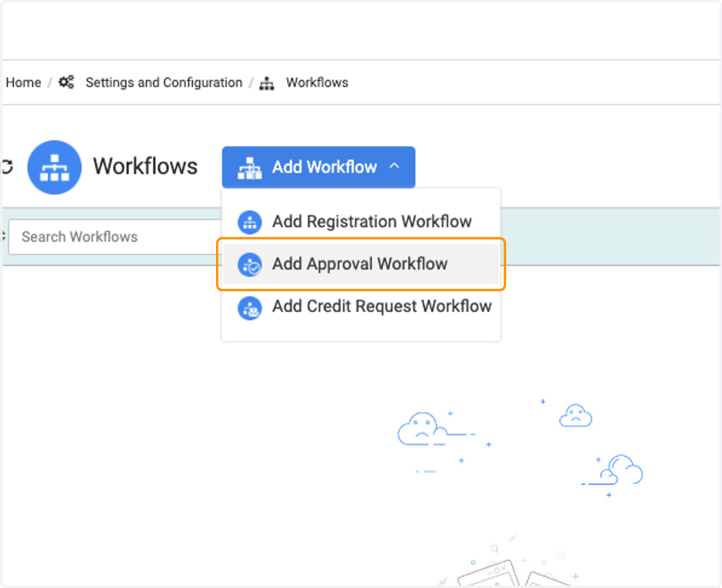Click the large blue Workflows circle icon
The width and height of the screenshot is (722, 588).
[55, 167]
